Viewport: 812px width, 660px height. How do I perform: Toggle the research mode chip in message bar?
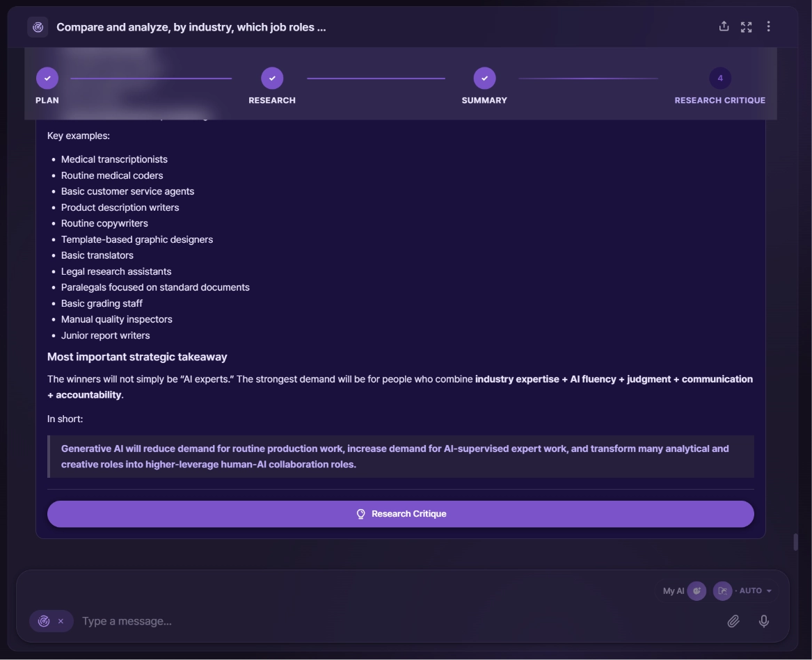click(x=44, y=620)
